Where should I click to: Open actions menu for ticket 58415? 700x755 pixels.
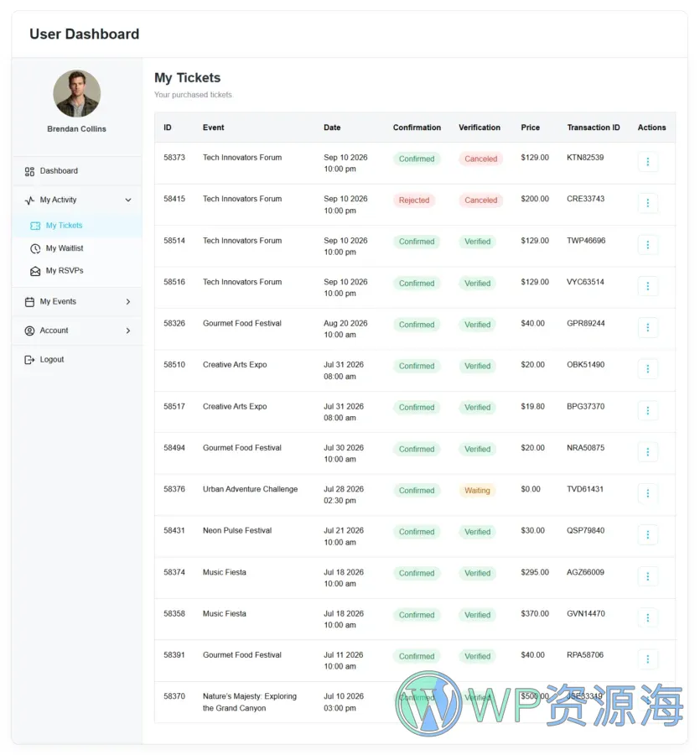click(647, 203)
